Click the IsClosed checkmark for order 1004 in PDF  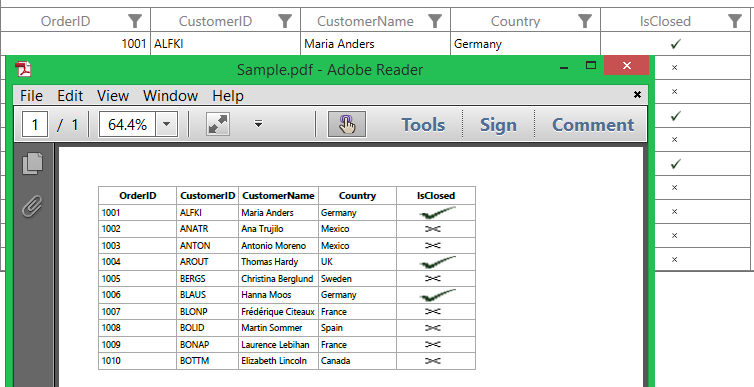click(437, 262)
